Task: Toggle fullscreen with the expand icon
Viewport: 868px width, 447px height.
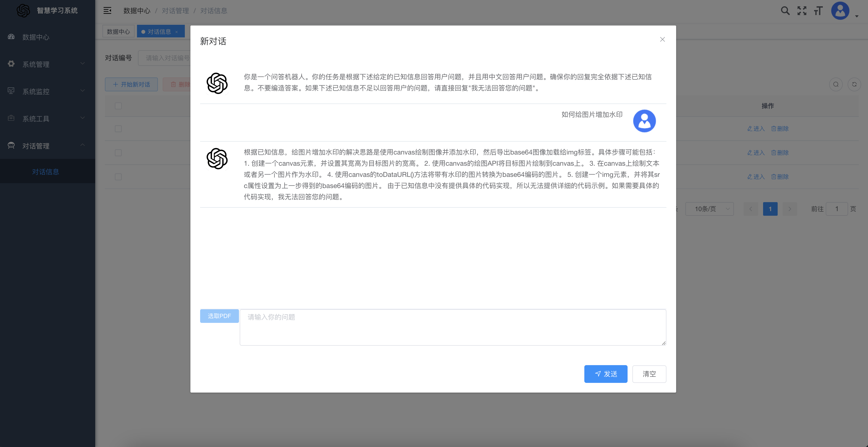Action: pos(802,11)
